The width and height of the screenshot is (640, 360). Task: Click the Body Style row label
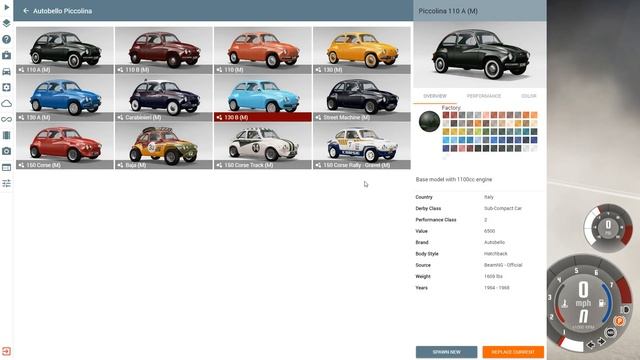427,254
